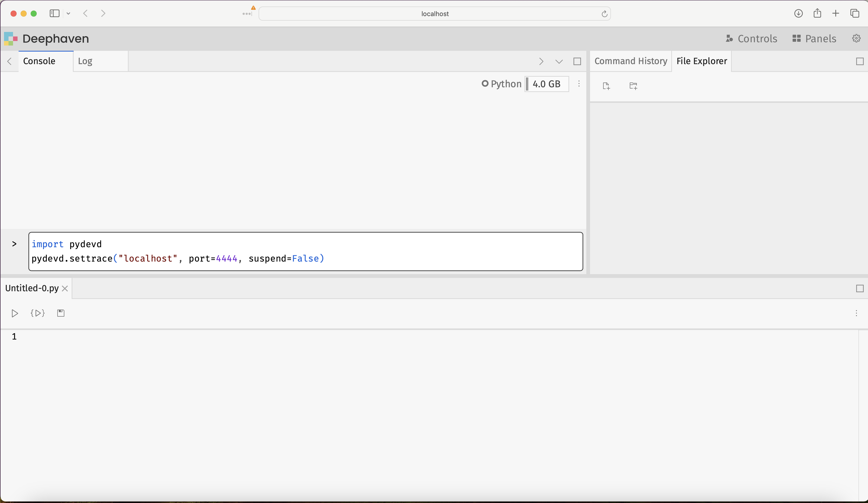Maximize the Console panel stack
Screen dimensions: 868x503
click(577, 61)
